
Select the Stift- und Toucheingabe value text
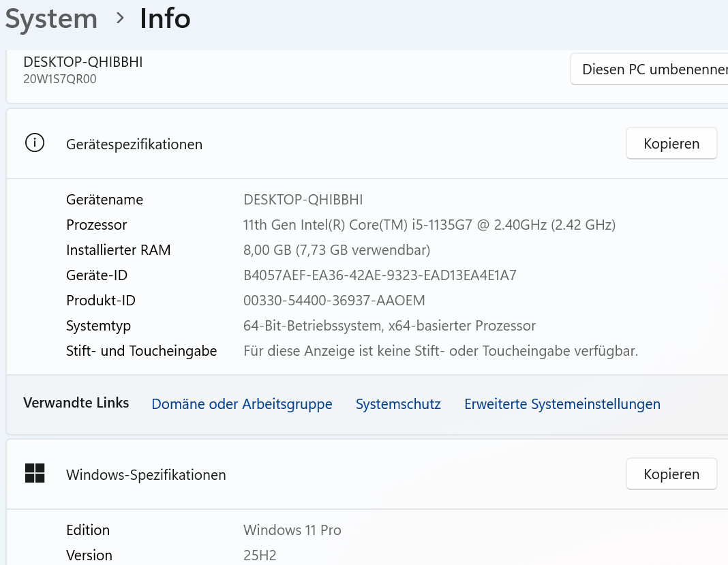tap(440, 351)
